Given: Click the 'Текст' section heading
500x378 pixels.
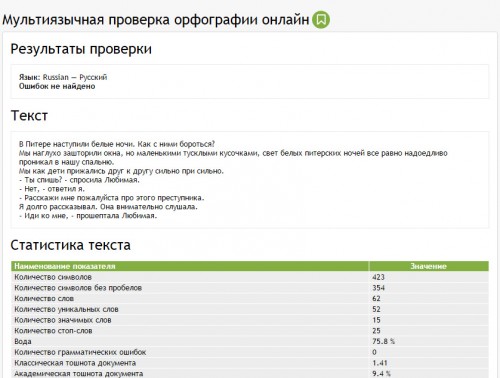Looking at the screenshot, I should click(x=29, y=116).
